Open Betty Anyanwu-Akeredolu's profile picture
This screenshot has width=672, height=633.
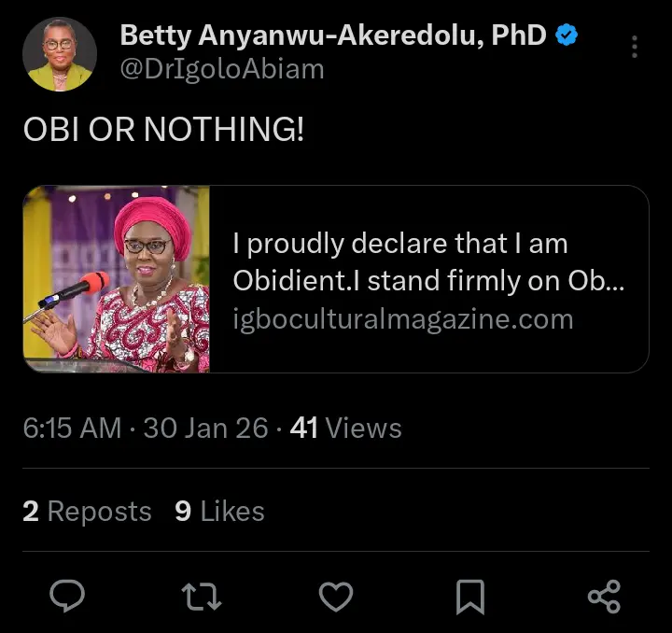59,53
